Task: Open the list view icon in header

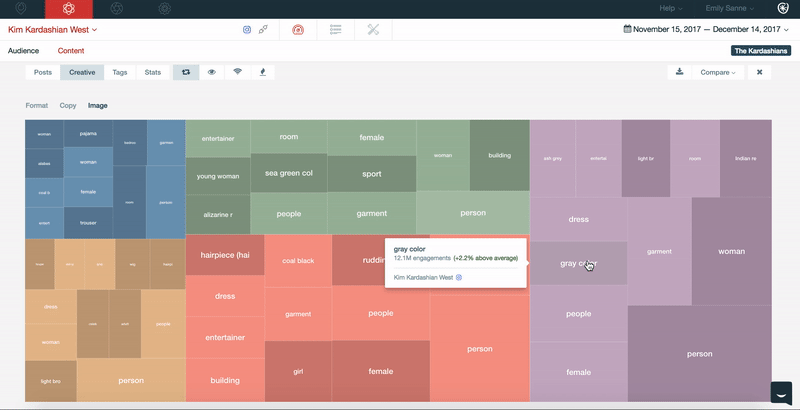Action: tap(335, 30)
